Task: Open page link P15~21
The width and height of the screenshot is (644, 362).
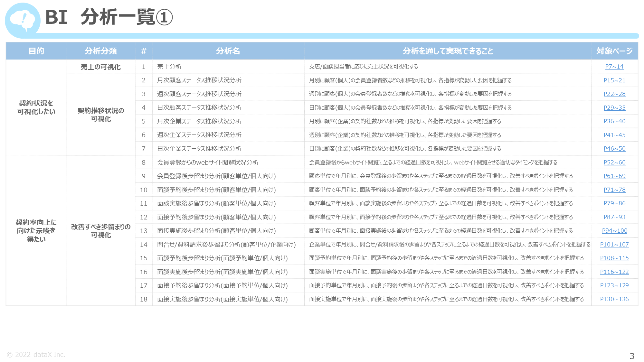Action: click(614, 80)
